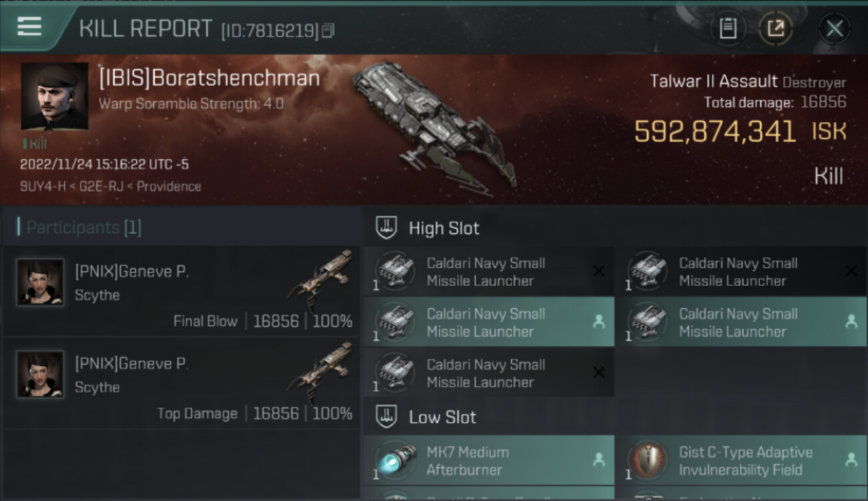The width and height of the screenshot is (868, 501).
Task: Copy the kill report ID
Action: [x=328, y=31]
